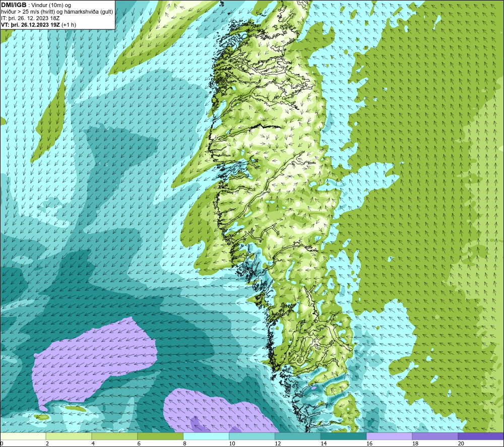
Task: Click the 'IT: þri. 26. 12. 2023 18Z' line
Action: 30,18
